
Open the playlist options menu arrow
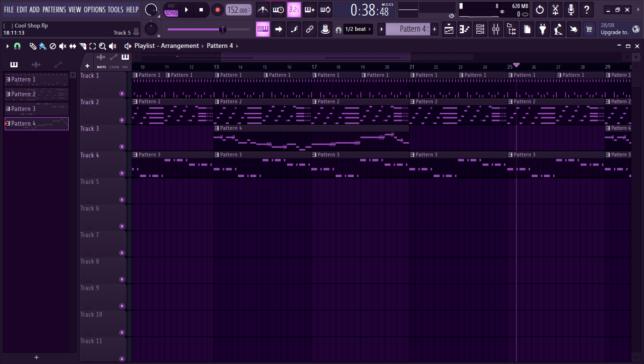pos(8,46)
